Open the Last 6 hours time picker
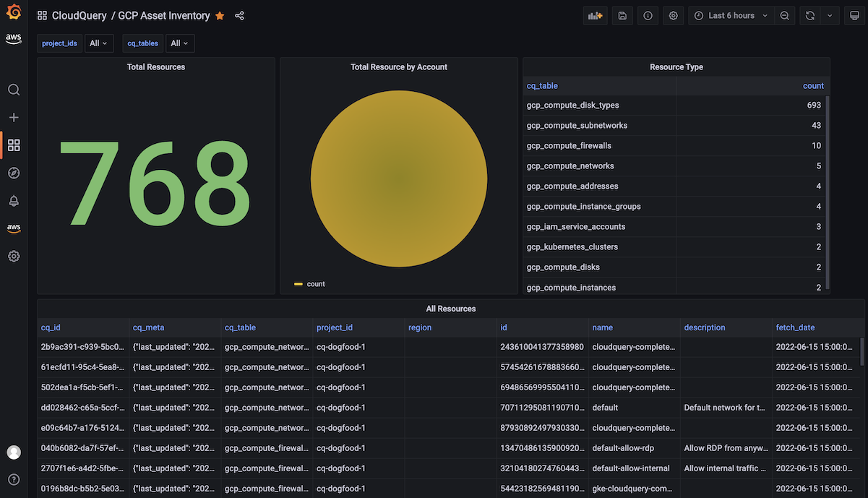Screen dimensions: 868x498 pos(730,16)
